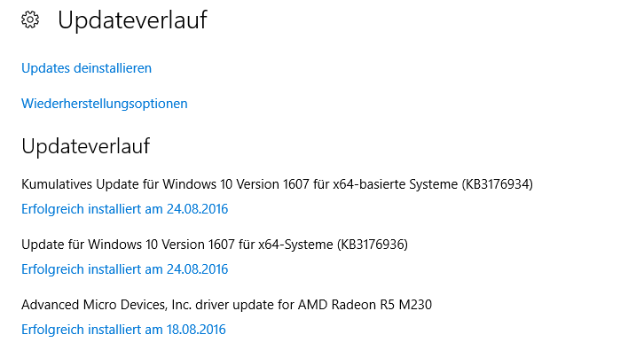Select the "Kumulatives Update" entry title
644x350 pixels.
click(x=277, y=184)
